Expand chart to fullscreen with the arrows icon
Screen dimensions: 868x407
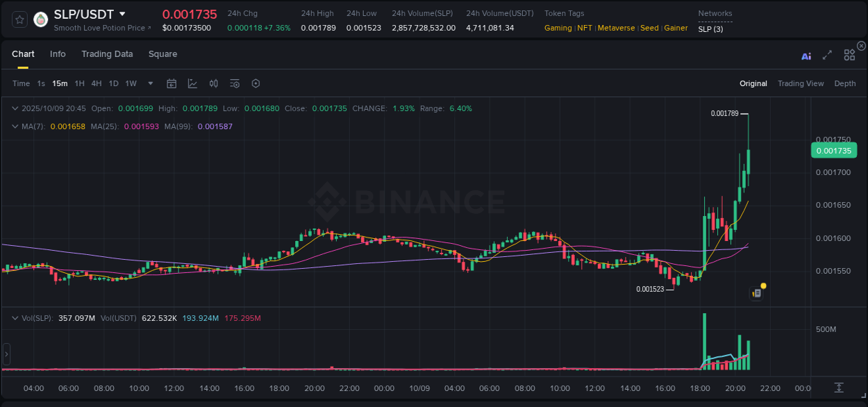pos(826,56)
